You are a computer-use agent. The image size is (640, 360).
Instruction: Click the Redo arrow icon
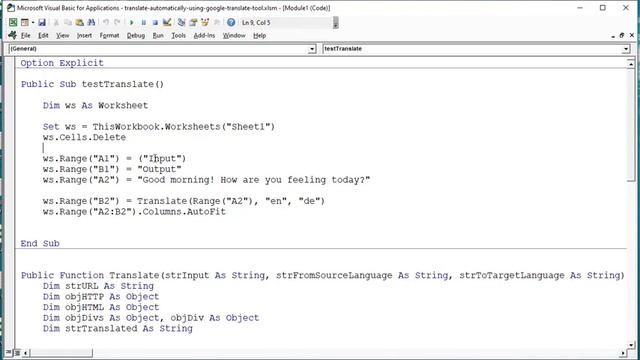[x=118, y=22]
